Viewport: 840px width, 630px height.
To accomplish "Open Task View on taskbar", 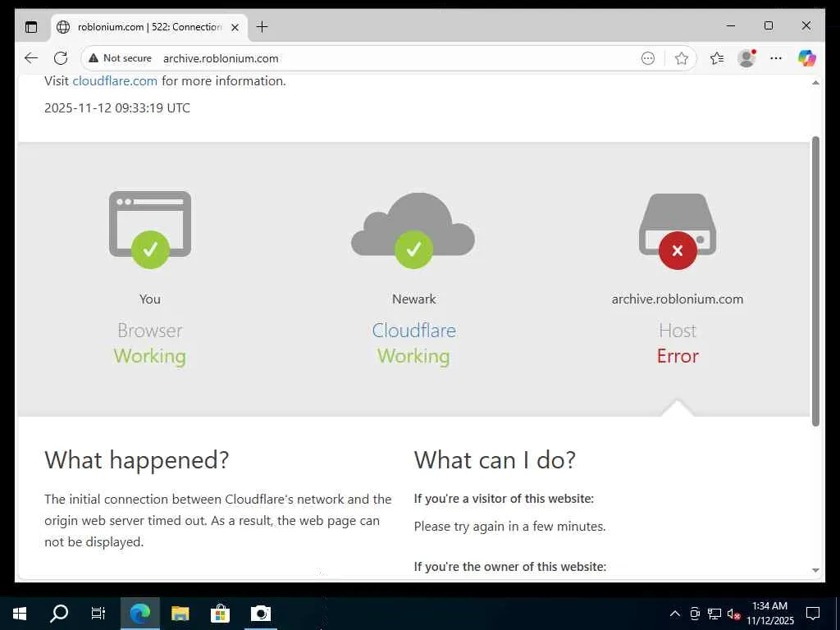I will [x=98, y=613].
